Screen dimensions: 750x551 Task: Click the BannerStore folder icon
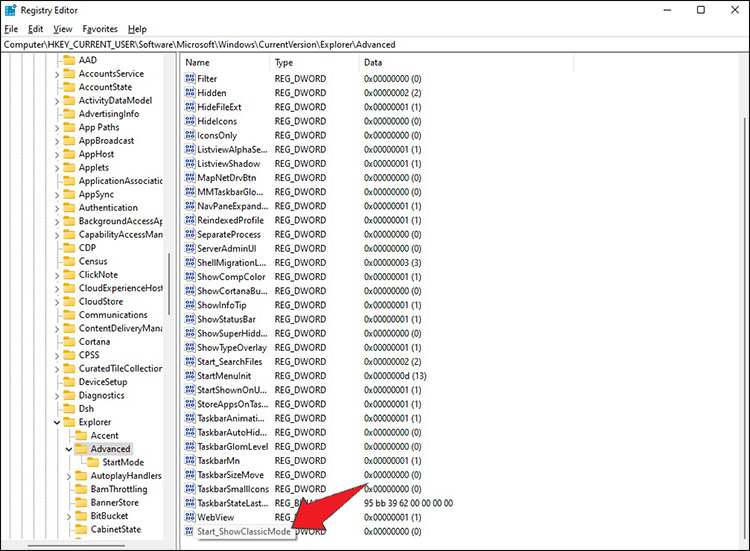(82, 502)
